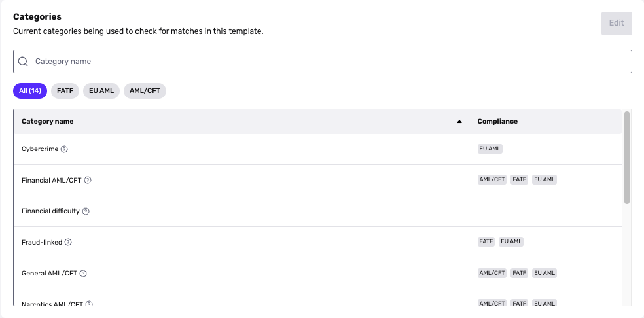
Task: Select the AML/CFT filter chip
Action: tap(145, 91)
